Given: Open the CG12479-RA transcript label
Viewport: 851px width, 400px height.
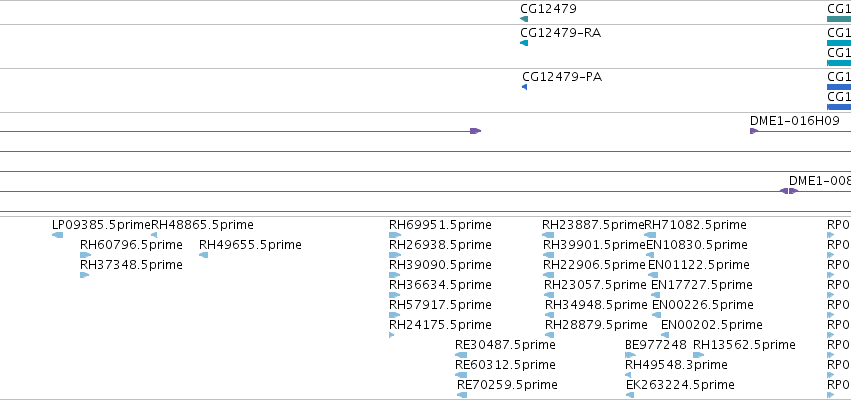Looking at the screenshot, I should 561,33.
